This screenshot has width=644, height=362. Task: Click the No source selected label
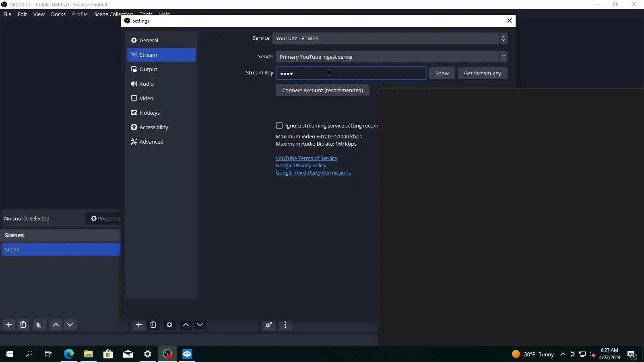[x=27, y=218]
